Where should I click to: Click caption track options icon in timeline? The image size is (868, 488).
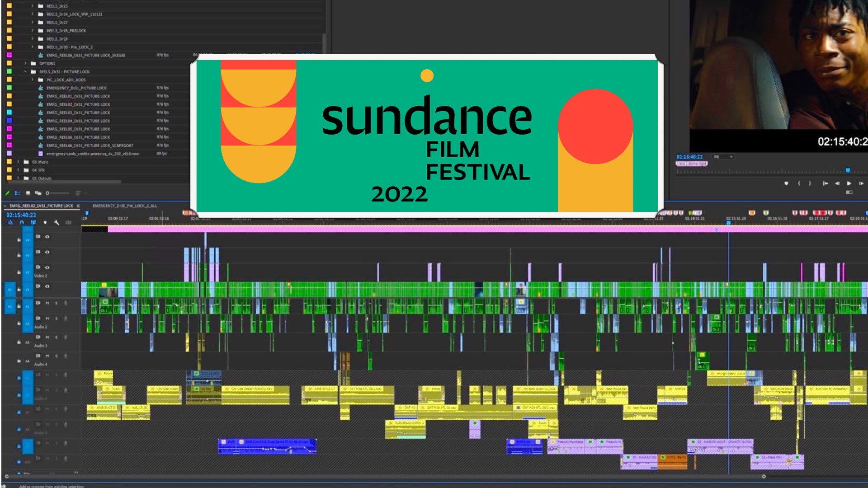click(68, 222)
